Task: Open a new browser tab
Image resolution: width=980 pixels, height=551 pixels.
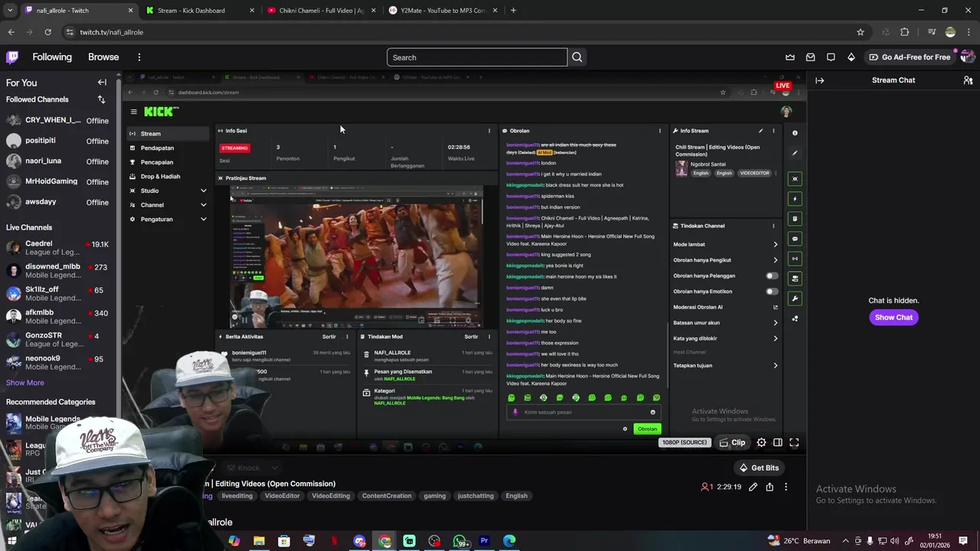Action: pyautogui.click(x=513, y=11)
